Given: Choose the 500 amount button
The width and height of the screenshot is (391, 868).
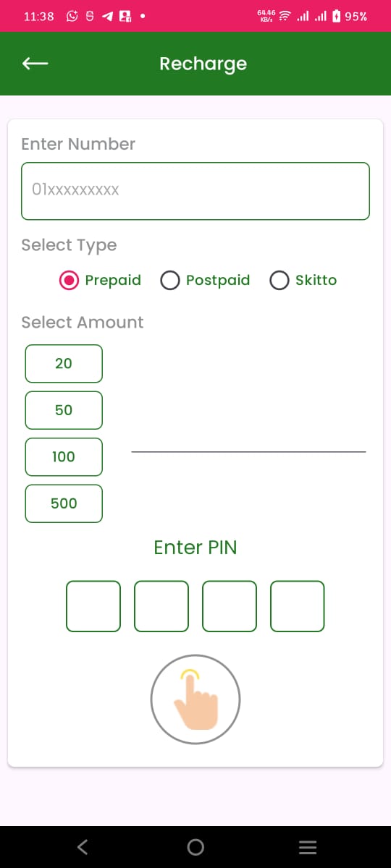Looking at the screenshot, I should pos(64,503).
